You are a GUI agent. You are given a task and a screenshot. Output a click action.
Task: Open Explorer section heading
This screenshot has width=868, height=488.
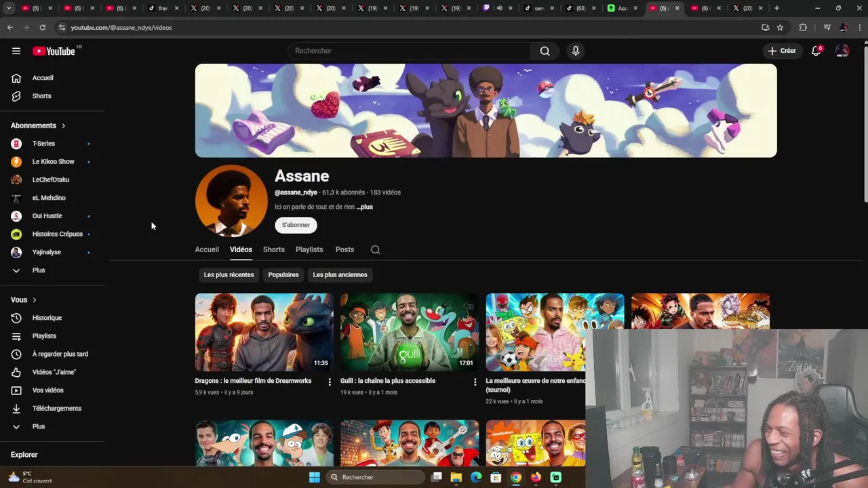pyautogui.click(x=24, y=455)
